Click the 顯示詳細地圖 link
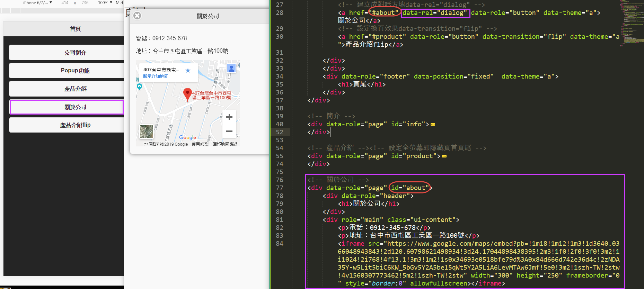Image resolution: width=644 pixels, height=289 pixels. click(156, 76)
